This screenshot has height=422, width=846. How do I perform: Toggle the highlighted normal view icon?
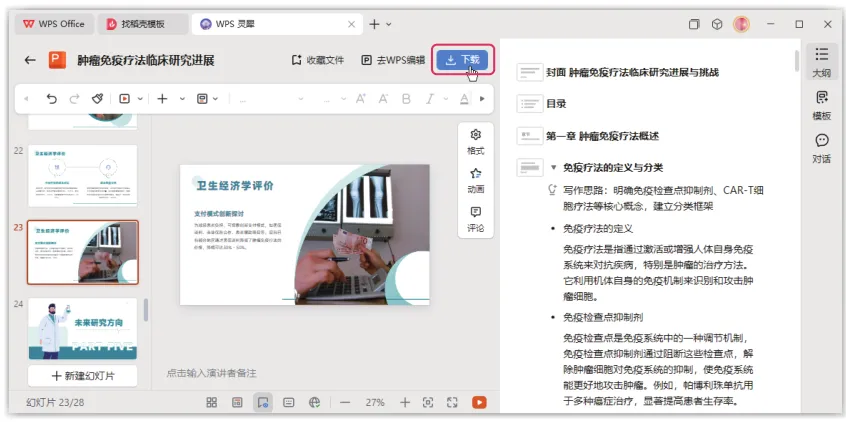coord(263,402)
